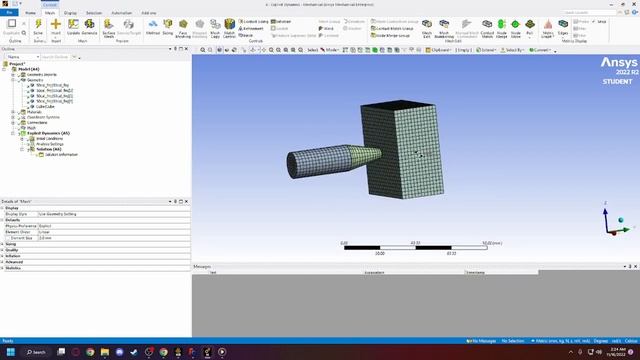Click the Ansys Mechanical taskbar icon

coord(207,352)
